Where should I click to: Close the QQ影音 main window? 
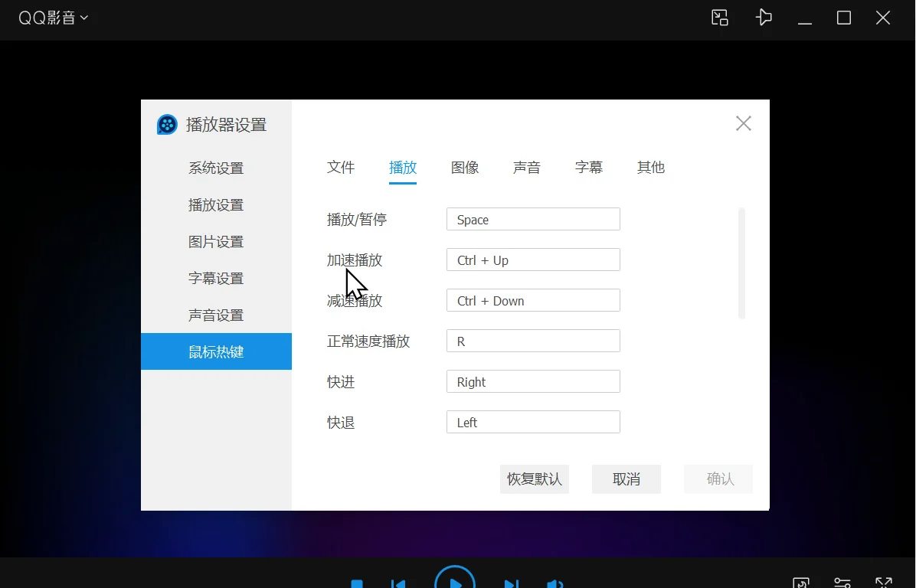click(883, 18)
